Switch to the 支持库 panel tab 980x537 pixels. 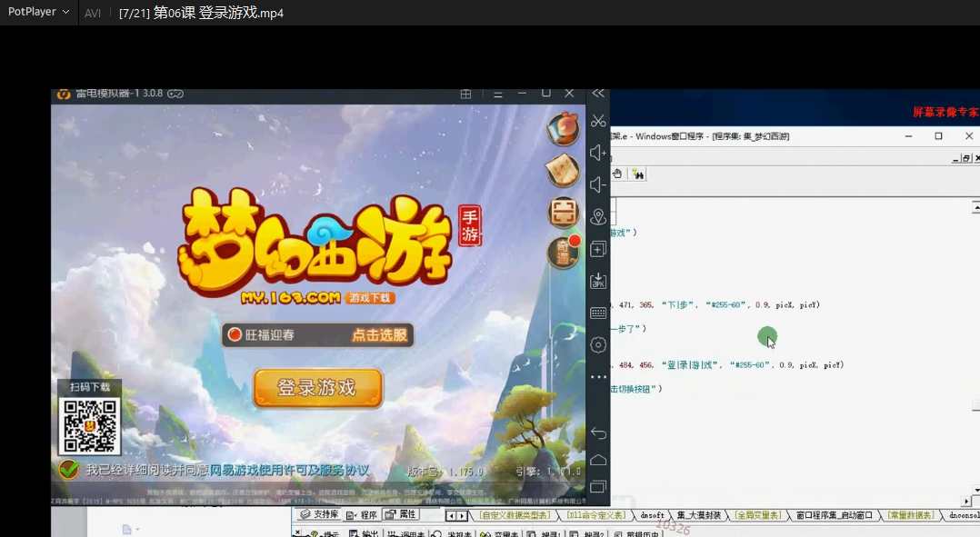[319, 514]
